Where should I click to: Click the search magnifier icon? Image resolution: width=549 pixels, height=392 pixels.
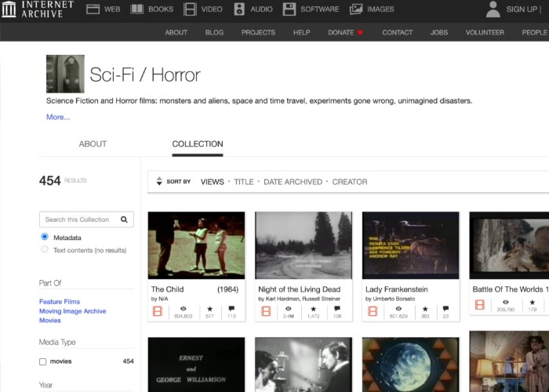click(124, 220)
